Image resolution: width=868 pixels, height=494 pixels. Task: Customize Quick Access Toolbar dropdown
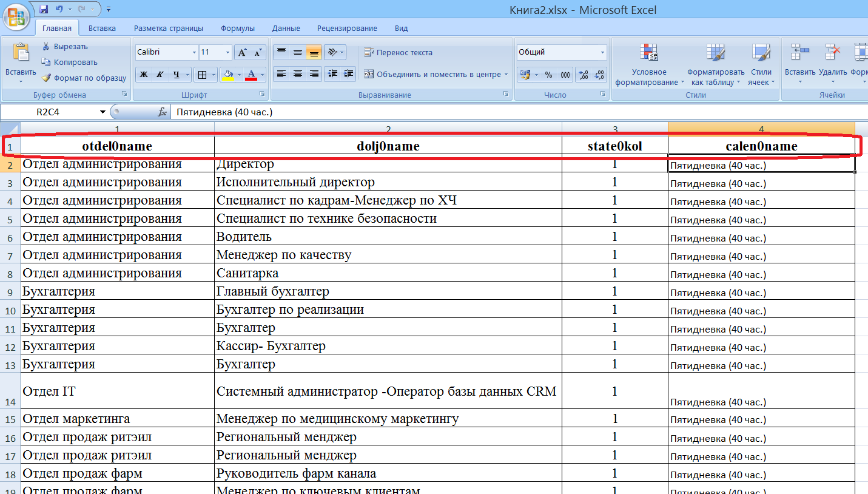[x=108, y=9]
